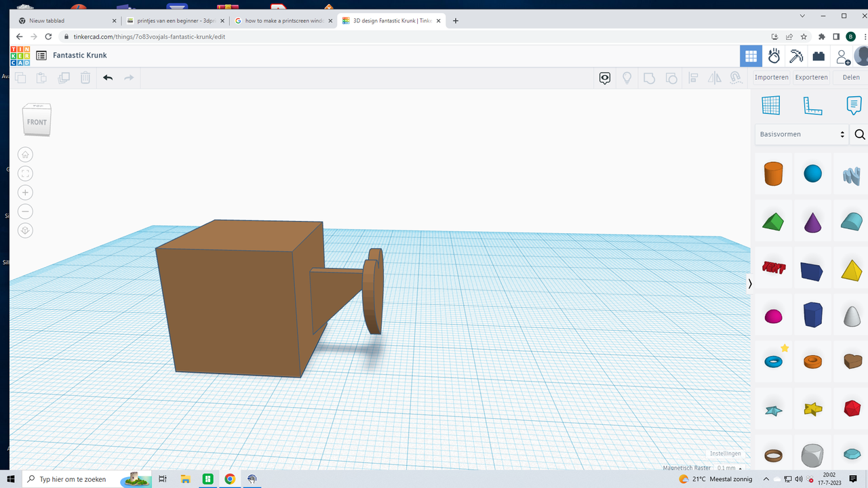Click the Delen button
The height and width of the screenshot is (488, 868).
[851, 77]
